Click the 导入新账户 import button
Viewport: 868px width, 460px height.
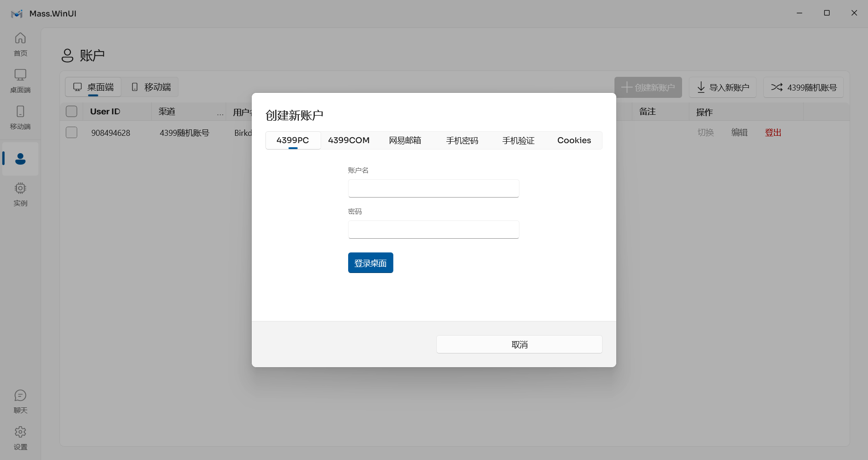723,87
